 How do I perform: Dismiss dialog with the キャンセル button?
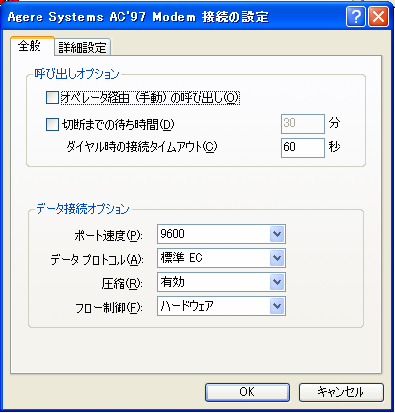(341, 392)
